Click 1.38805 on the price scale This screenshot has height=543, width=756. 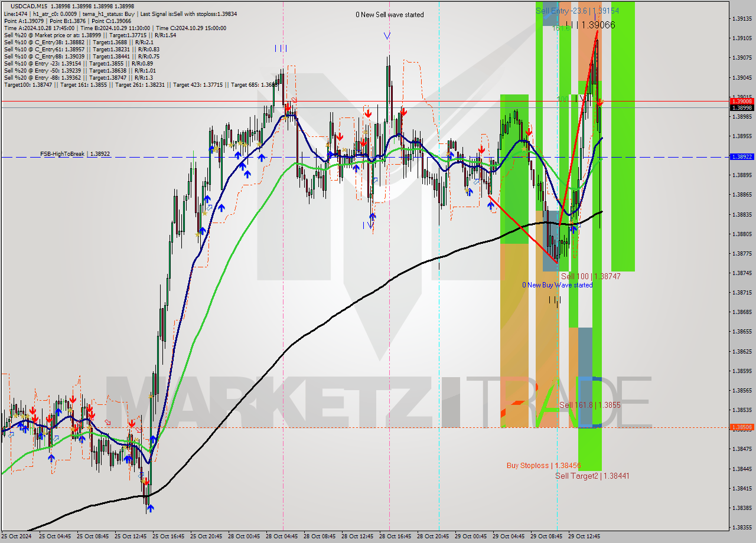tap(741, 234)
